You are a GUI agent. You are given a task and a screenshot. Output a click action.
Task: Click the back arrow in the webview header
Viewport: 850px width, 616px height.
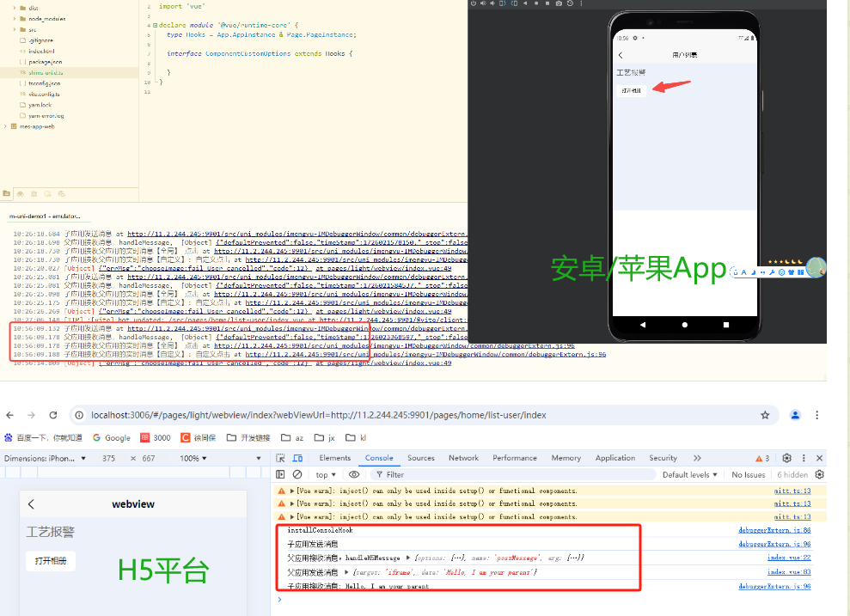[31, 504]
